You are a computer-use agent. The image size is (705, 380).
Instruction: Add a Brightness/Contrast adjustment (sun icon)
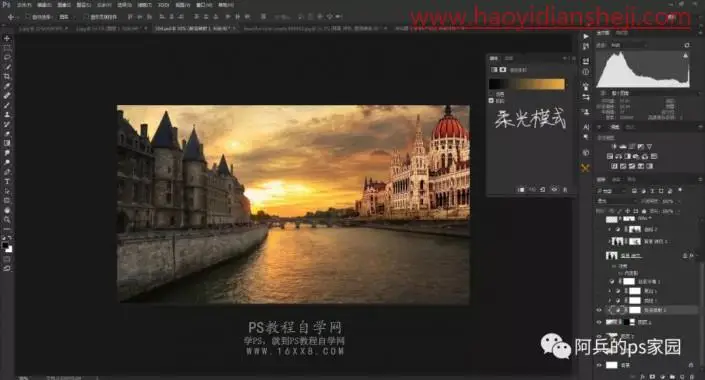614,147
